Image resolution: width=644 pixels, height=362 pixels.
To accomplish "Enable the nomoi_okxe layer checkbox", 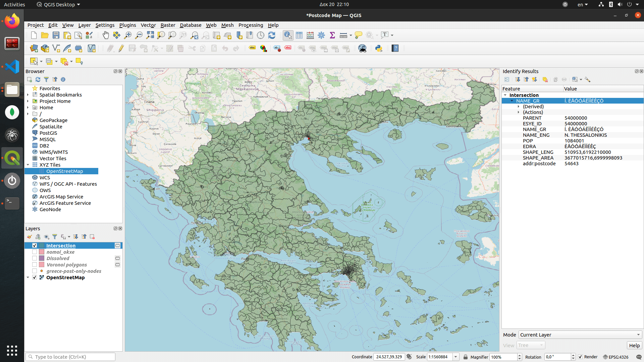I will 35,252.
